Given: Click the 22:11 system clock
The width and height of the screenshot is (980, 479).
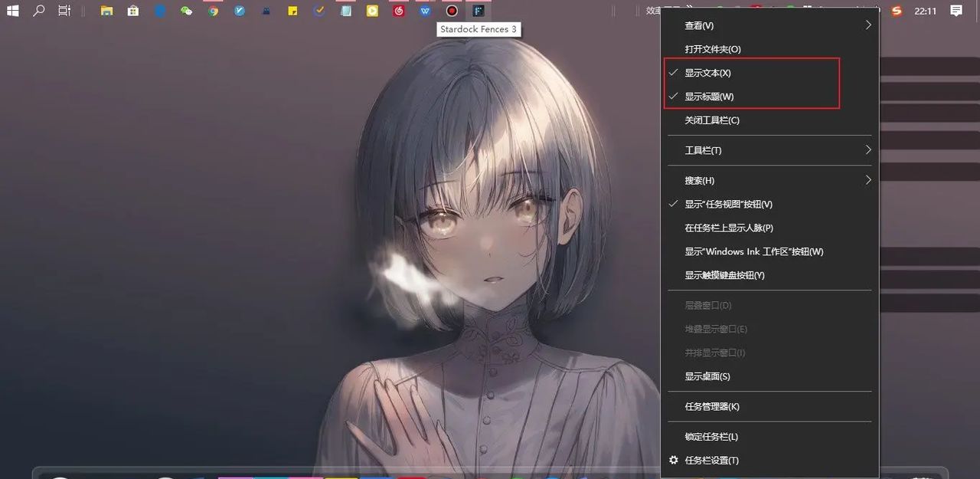Looking at the screenshot, I should click(926, 11).
